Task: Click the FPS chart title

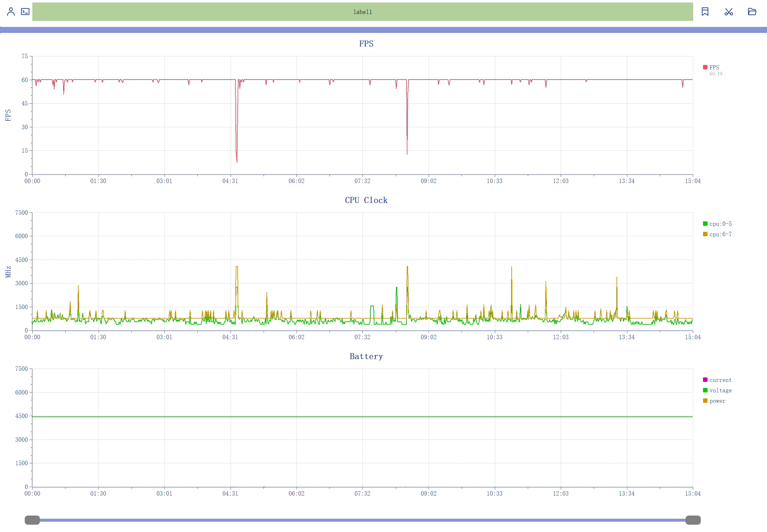Action: tap(366, 44)
